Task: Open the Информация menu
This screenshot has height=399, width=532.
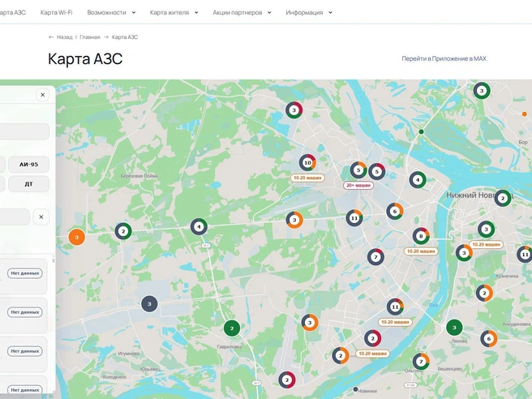Action: (x=304, y=12)
